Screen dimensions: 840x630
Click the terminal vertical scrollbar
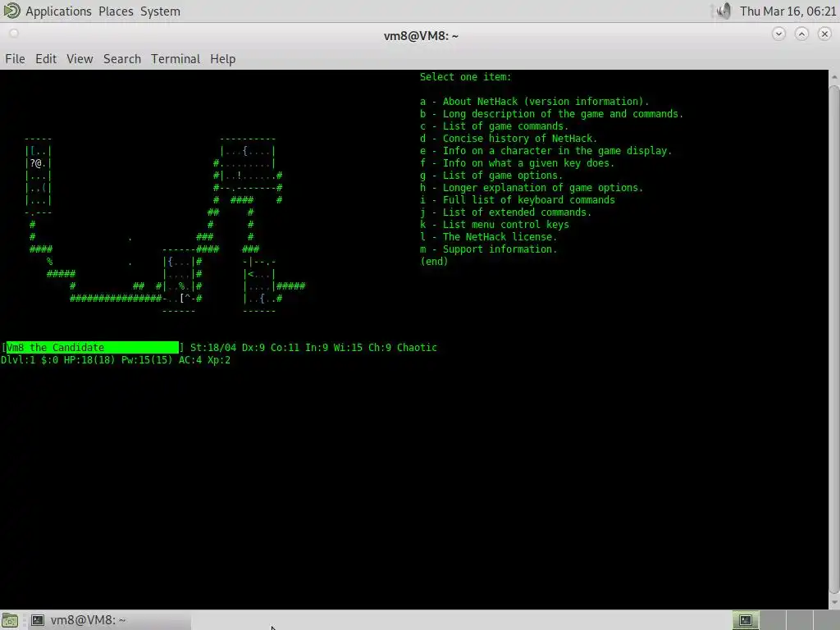pyautogui.click(x=833, y=339)
